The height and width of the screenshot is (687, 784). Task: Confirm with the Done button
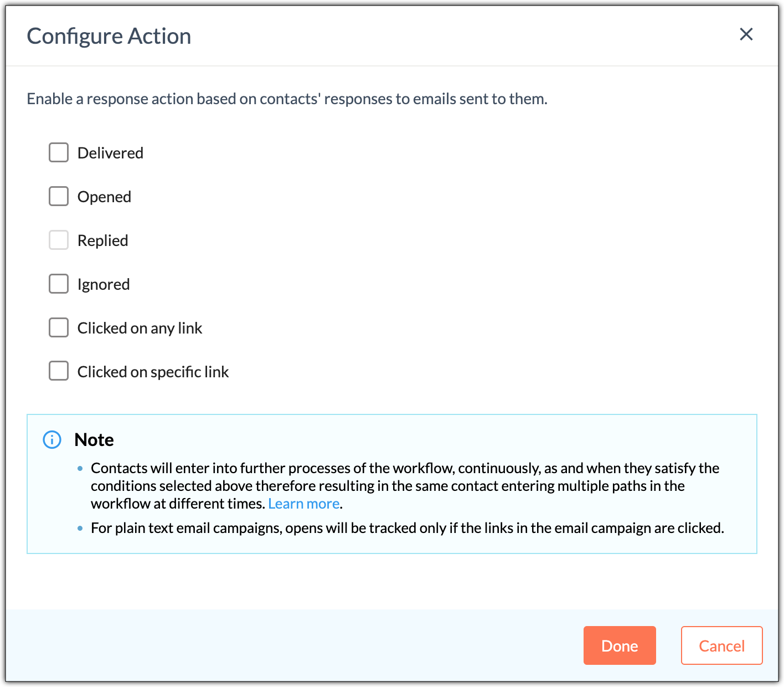tap(620, 645)
